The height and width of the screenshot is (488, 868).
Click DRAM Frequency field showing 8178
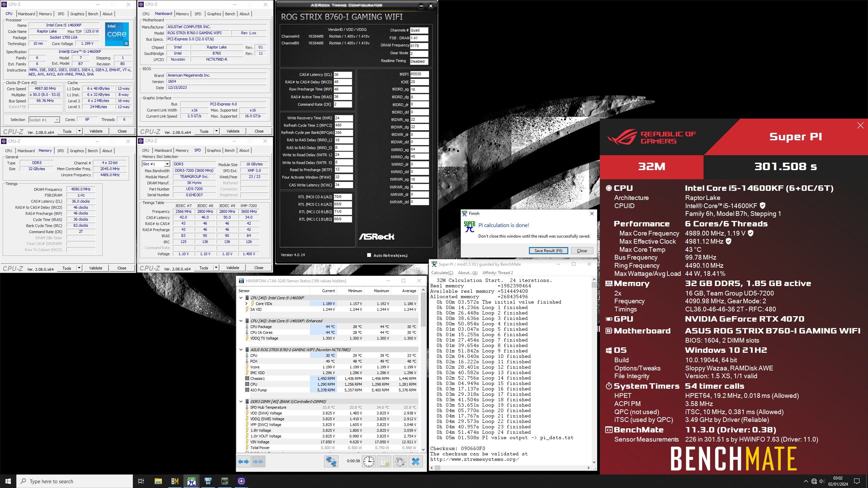pyautogui.click(x=419, y=45)
